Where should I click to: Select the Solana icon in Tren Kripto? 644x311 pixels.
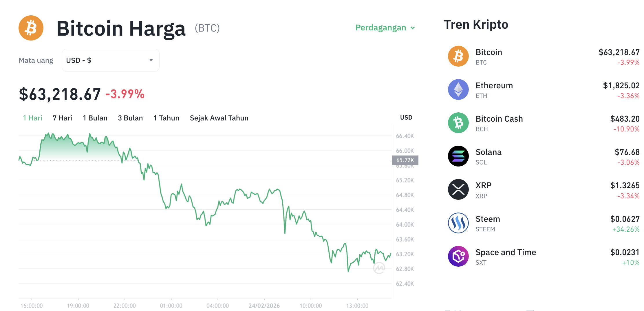458,156
